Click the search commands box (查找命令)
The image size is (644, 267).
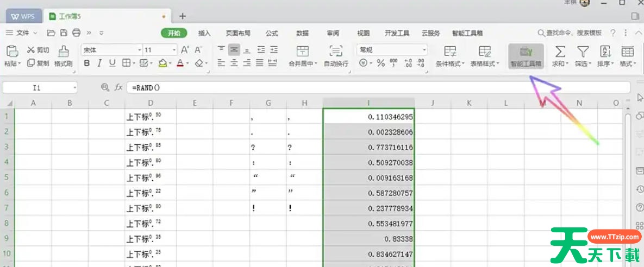coord(569,33)
